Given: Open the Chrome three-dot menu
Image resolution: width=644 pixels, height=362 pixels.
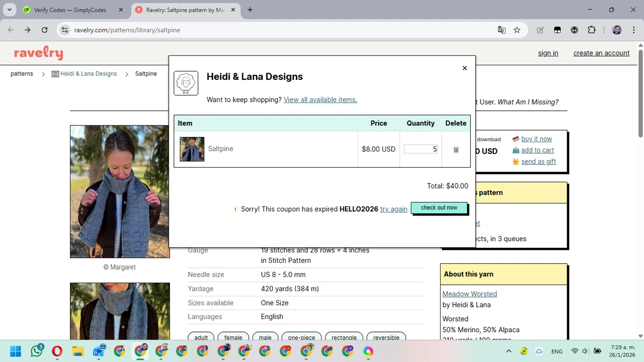Looking at the screenshot, I should click(634, 30).
